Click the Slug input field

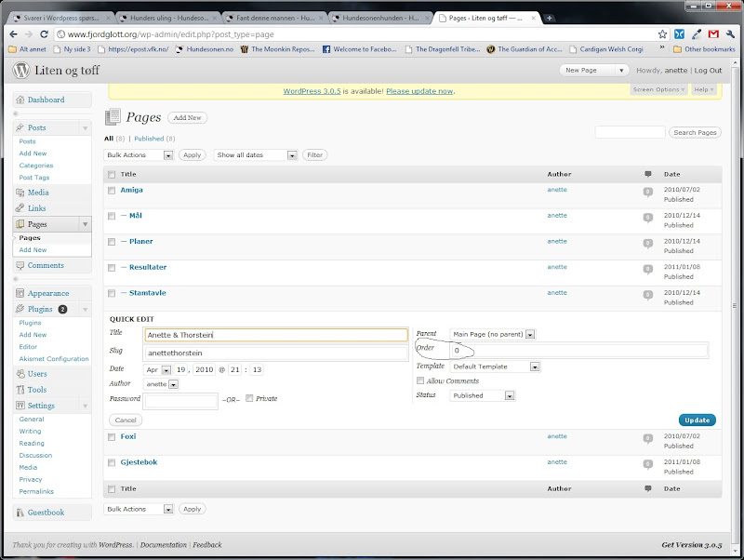(275, 353)
